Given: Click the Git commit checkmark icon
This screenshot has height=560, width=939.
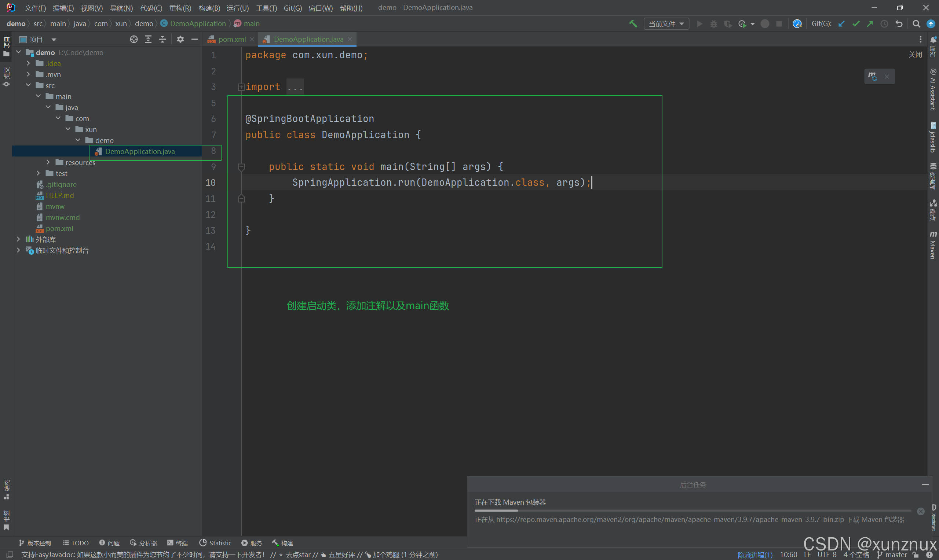Looking at the screenshot, I should [856, 23].
